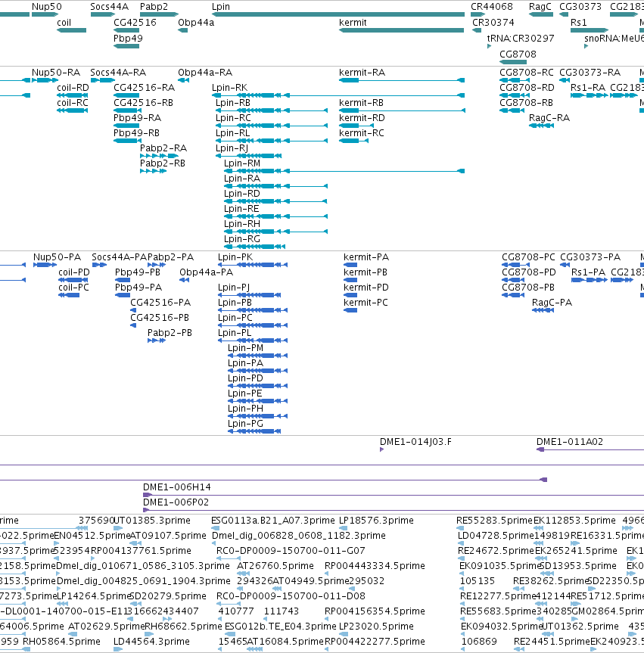
Task: Open the kermit-PC protein label
Action: click(x=366, y=303)
